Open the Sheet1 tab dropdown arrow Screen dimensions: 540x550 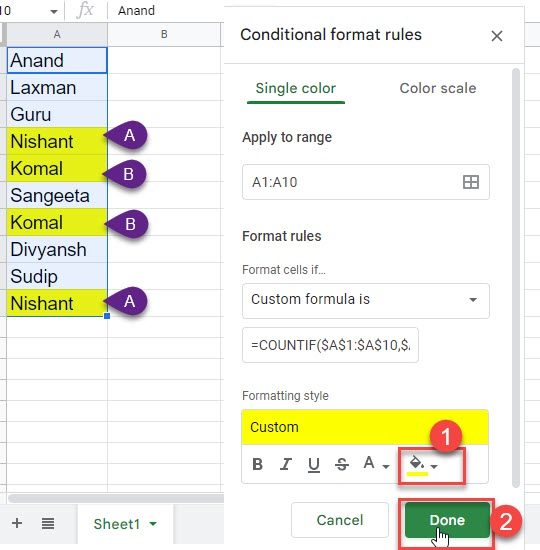tap(153, 524)
